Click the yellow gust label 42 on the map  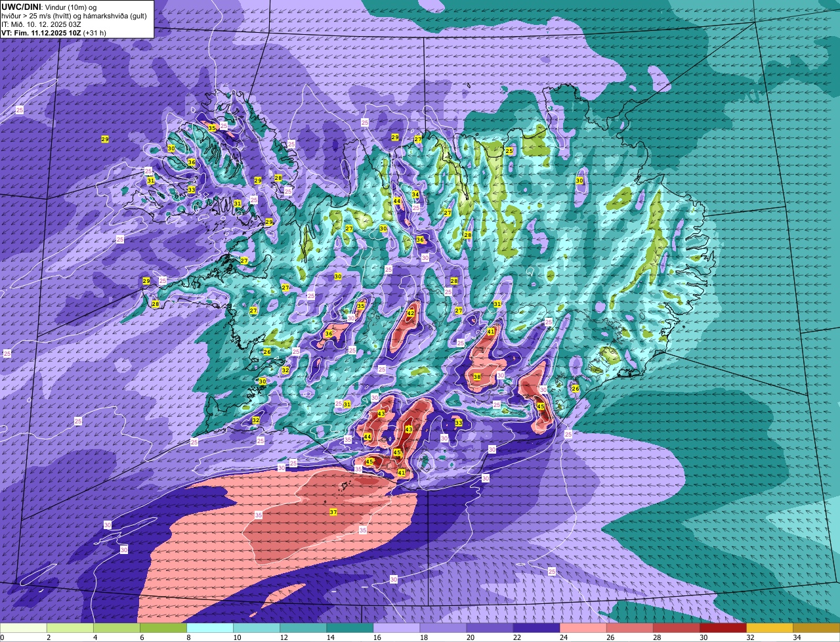click(x=411, y=313)
